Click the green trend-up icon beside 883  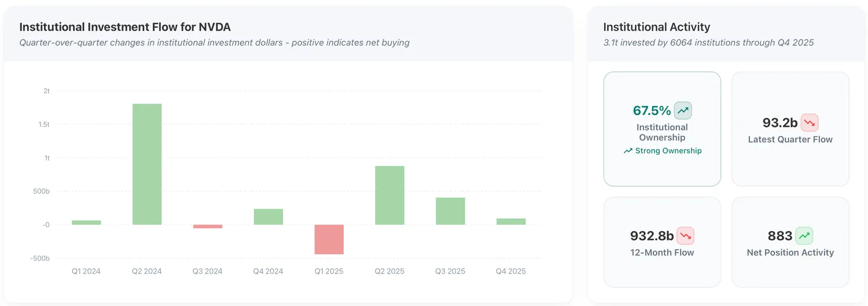[x=804, y=236]
